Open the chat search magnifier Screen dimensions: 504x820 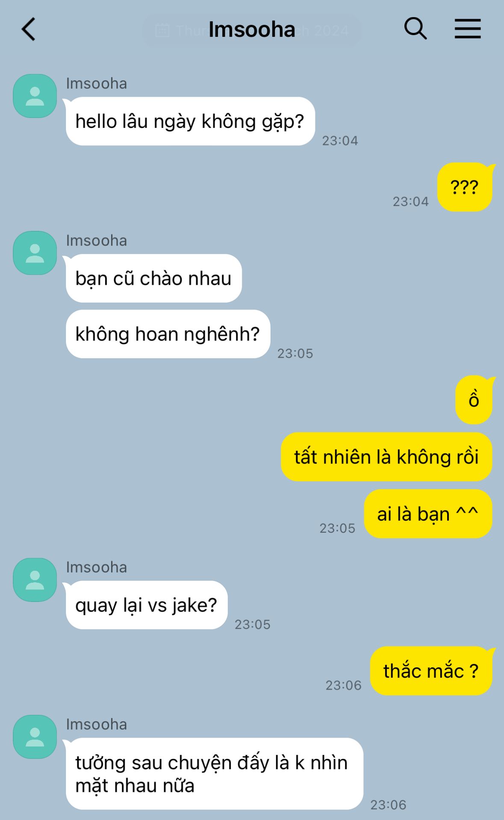click(x=416, y=29)
